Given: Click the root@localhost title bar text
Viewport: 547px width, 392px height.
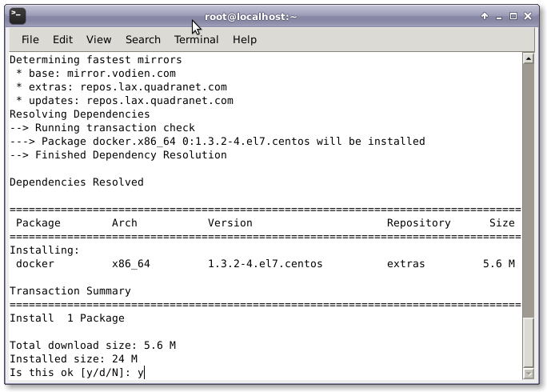Looking at the screenshot, I should point(251,16).
